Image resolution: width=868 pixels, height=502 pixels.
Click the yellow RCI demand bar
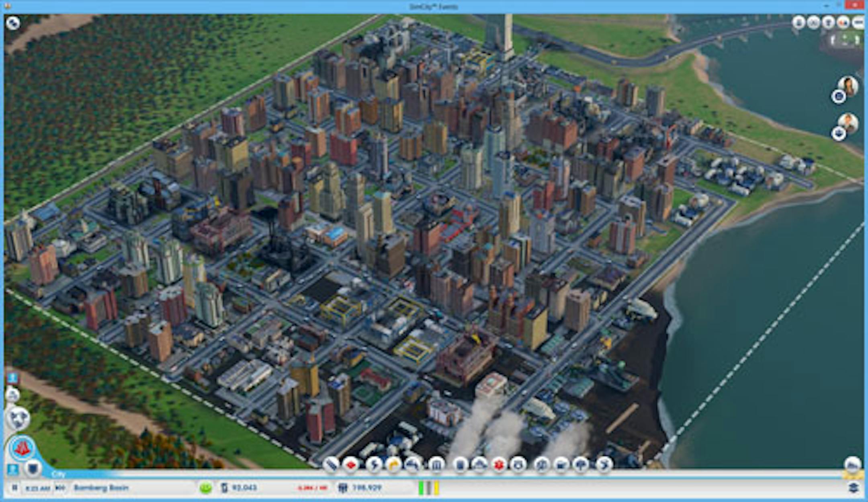pyautogui.click(x=436, y=488)
